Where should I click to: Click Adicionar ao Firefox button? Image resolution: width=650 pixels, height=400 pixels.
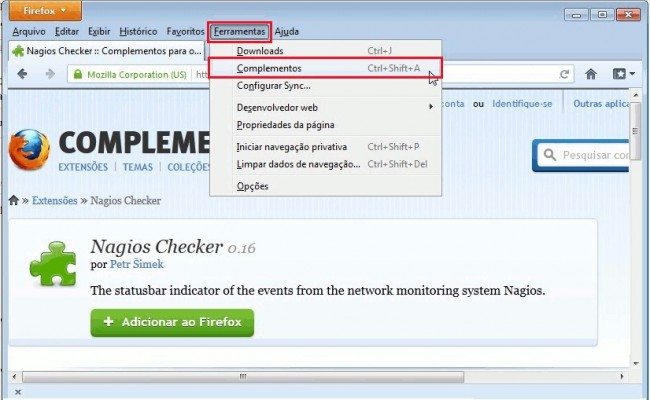tap(172, 322)
